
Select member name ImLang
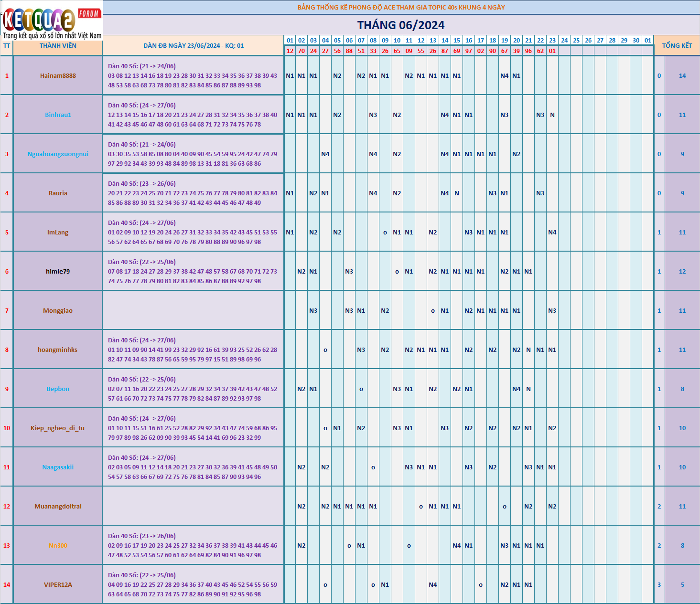click(58, 232)
